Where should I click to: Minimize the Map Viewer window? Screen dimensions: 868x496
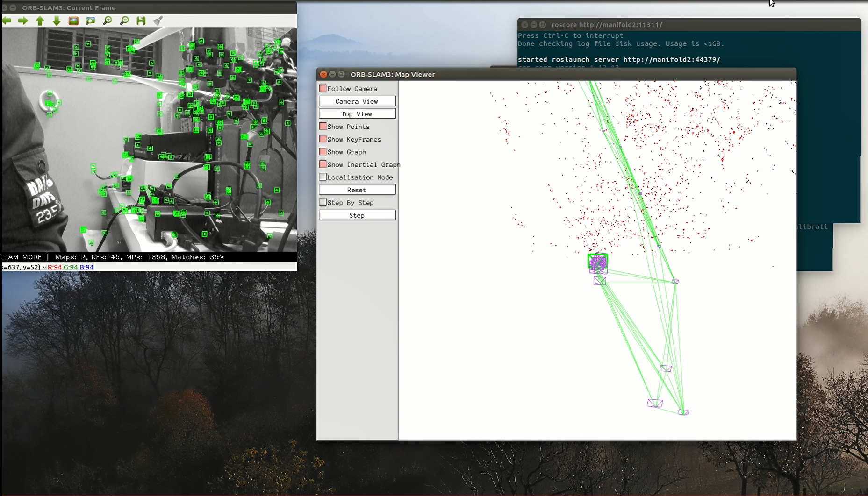(x=332, y=74)
